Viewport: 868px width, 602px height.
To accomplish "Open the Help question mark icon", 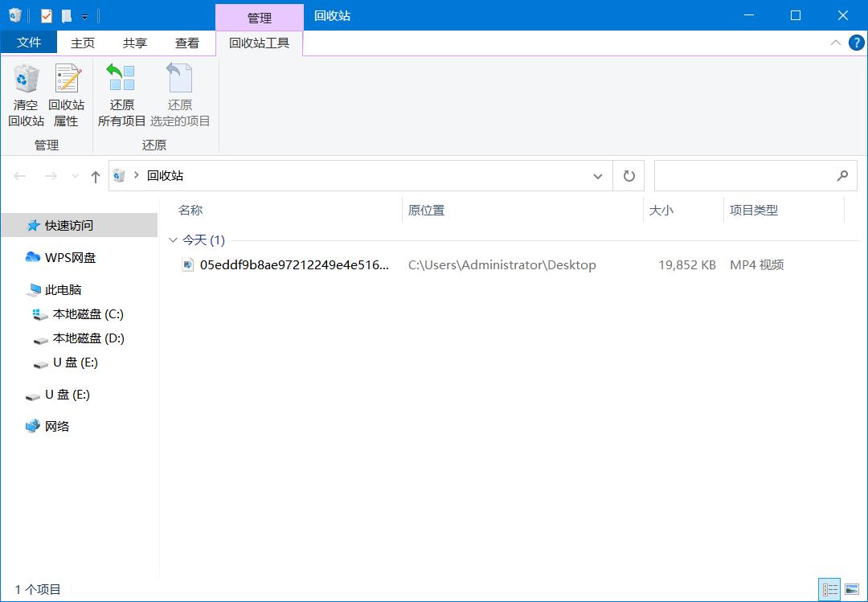I will 856,43.
